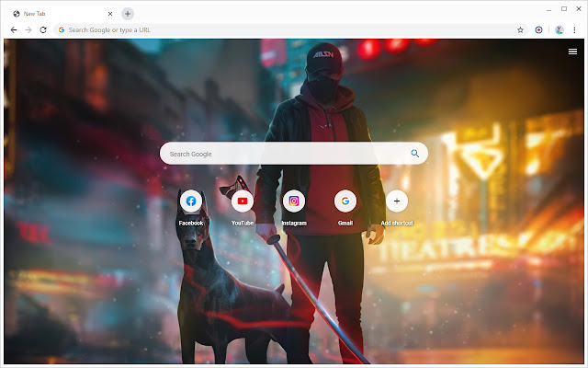
Task: Click the blue magnifier search icon
Action: pyautogui.click(x=414, y=154)
